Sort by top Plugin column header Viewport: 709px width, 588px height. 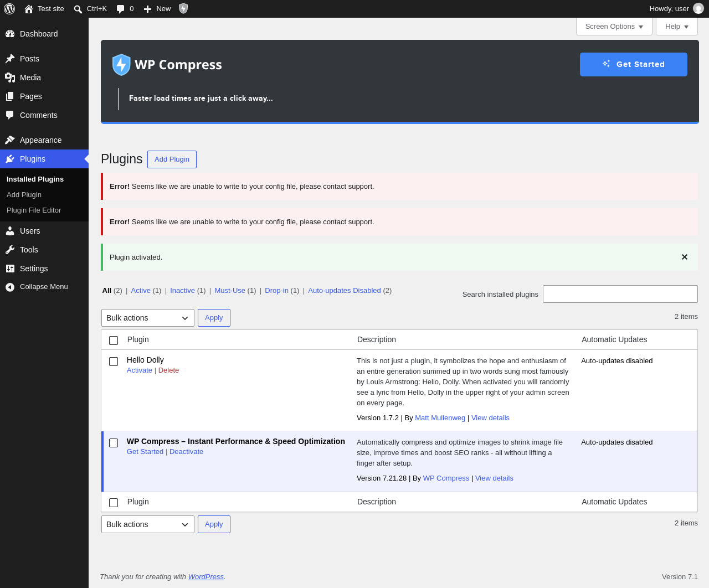tap(138, 339)
